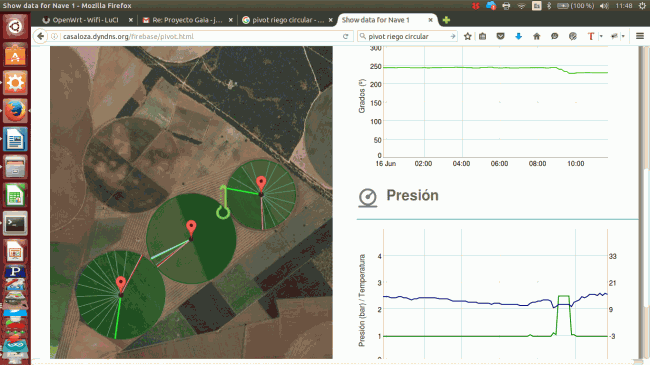Open dropdown arrow beside the last toolbar extension
The image size is (650, 365).
point(623,36)
